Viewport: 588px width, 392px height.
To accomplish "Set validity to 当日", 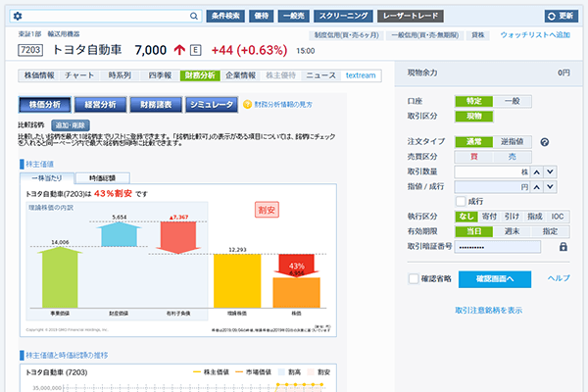I will (474, 231).
